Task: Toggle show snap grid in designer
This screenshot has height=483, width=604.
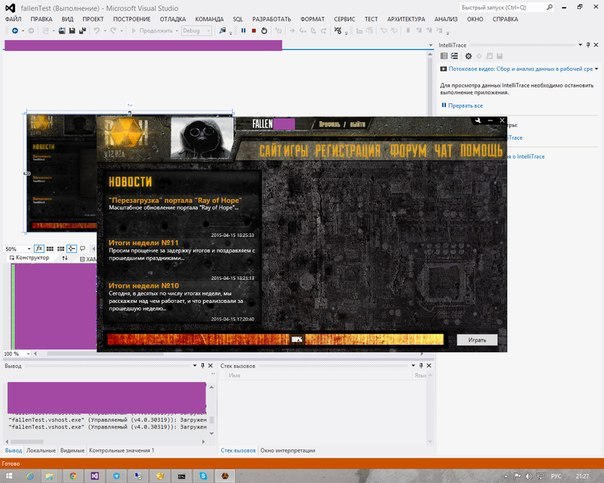Action: point(50,249)
